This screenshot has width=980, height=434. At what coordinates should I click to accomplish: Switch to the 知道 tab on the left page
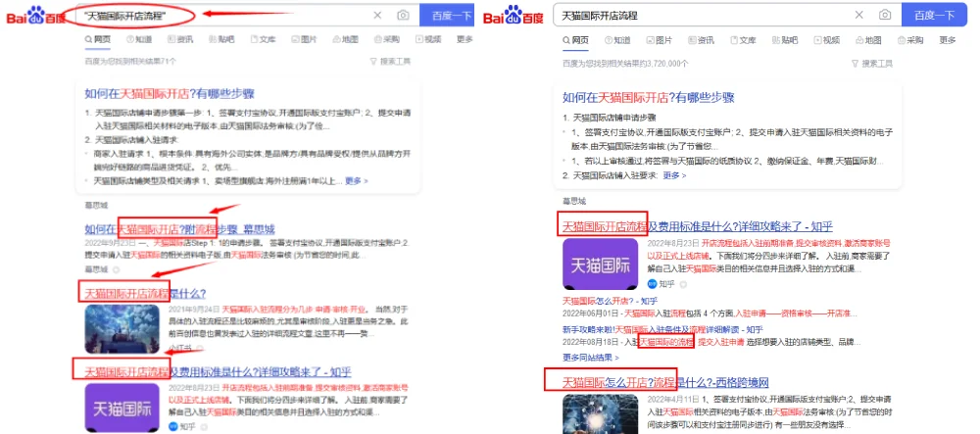[139, 39]
